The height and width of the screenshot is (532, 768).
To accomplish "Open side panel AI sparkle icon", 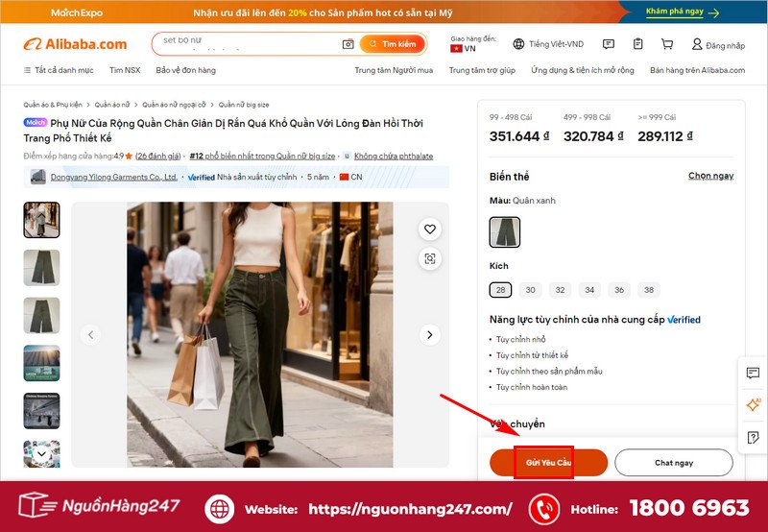I will click(753, 405).
